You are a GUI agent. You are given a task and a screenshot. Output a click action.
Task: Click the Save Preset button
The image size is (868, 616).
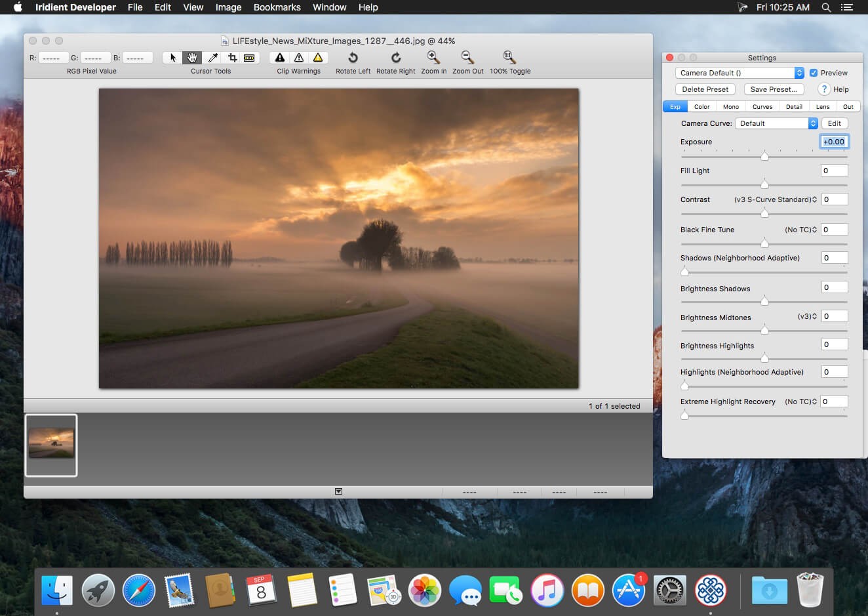774,89
